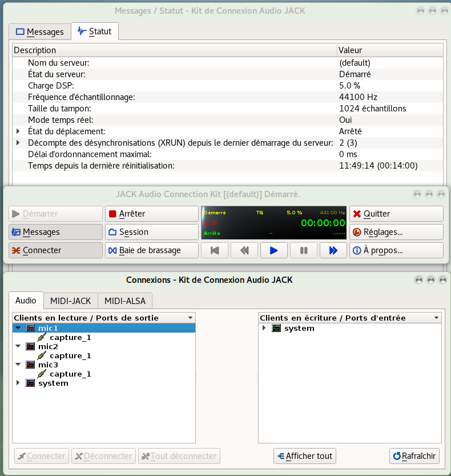Open Baie de brassage patchbay
This screenshot has width=451, height=476.
coord(152,250)
